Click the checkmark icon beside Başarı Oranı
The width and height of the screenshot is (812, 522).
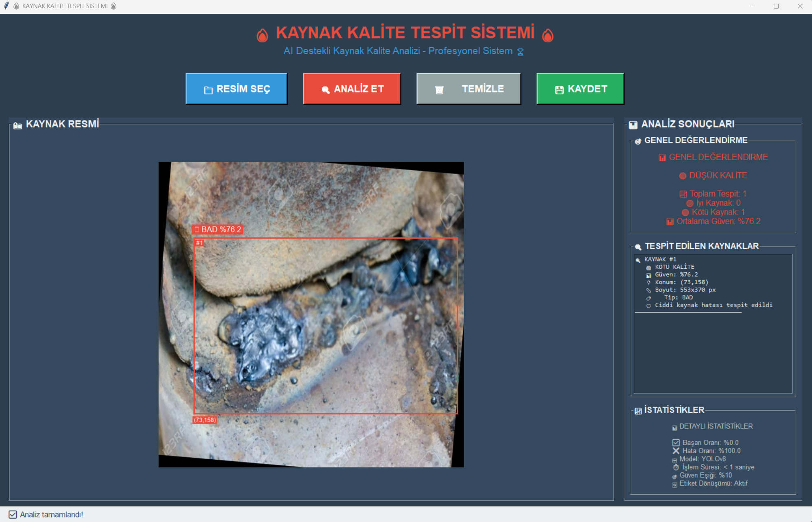[x=676, y=443]
